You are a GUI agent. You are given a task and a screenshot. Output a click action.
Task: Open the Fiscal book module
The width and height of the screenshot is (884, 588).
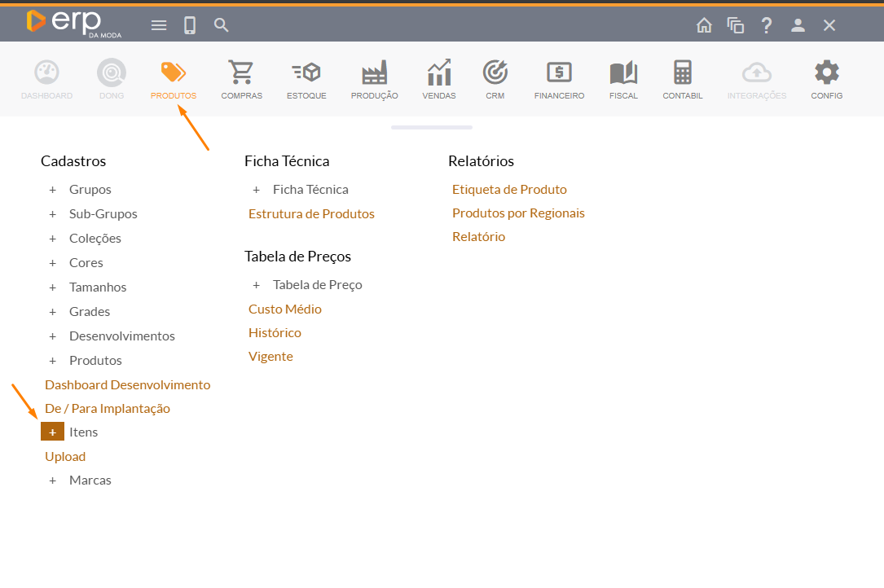(x=623, y=80)
